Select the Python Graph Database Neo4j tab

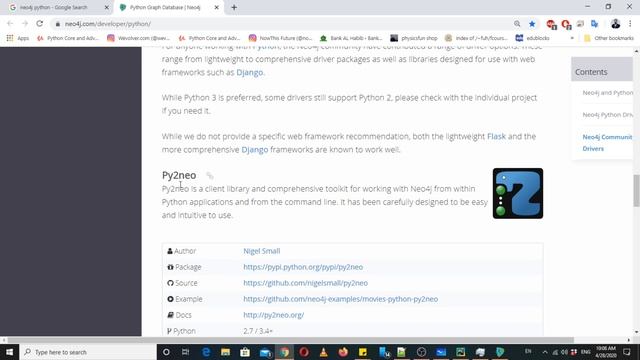(x=165, y=7)
